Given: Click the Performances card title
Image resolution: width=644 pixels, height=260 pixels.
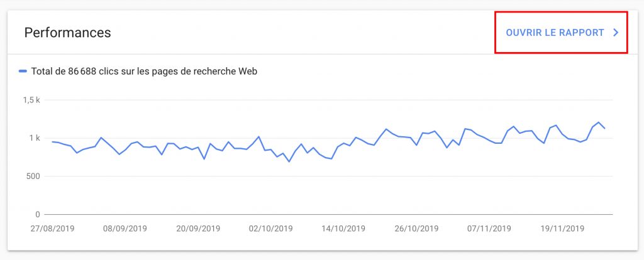Looking at the screenshot, I should pos(67,33).
